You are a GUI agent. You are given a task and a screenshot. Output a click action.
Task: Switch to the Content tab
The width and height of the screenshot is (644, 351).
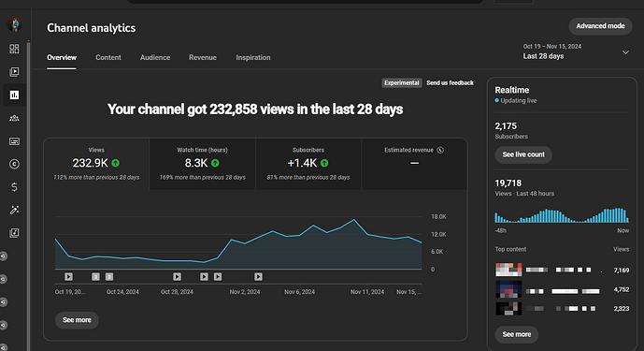point(108,58)
